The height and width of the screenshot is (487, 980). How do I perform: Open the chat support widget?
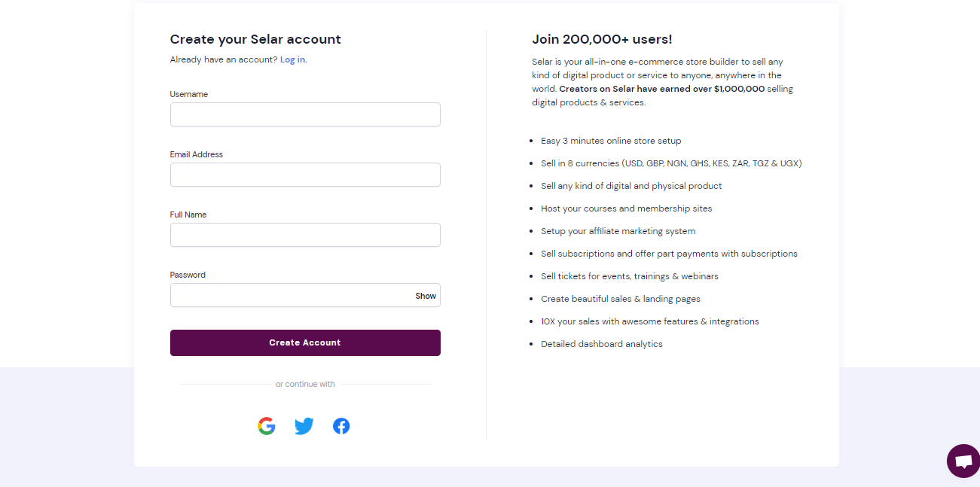pos(963,460)
